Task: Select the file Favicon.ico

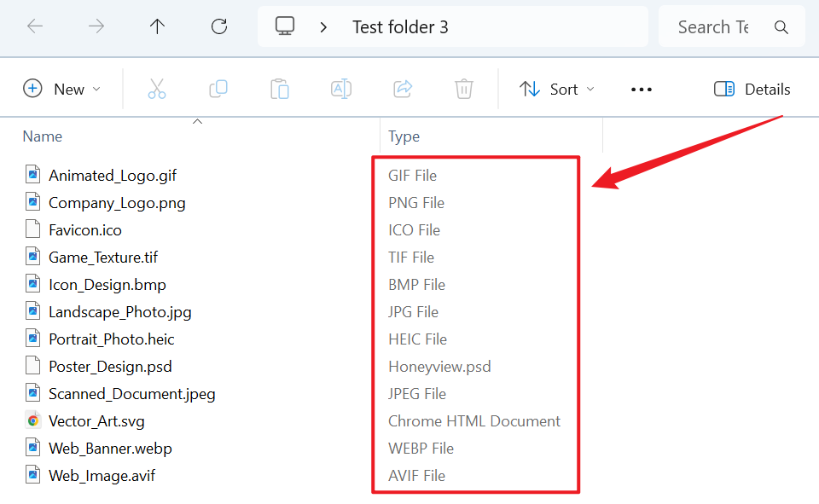Action: click(85, 229)
